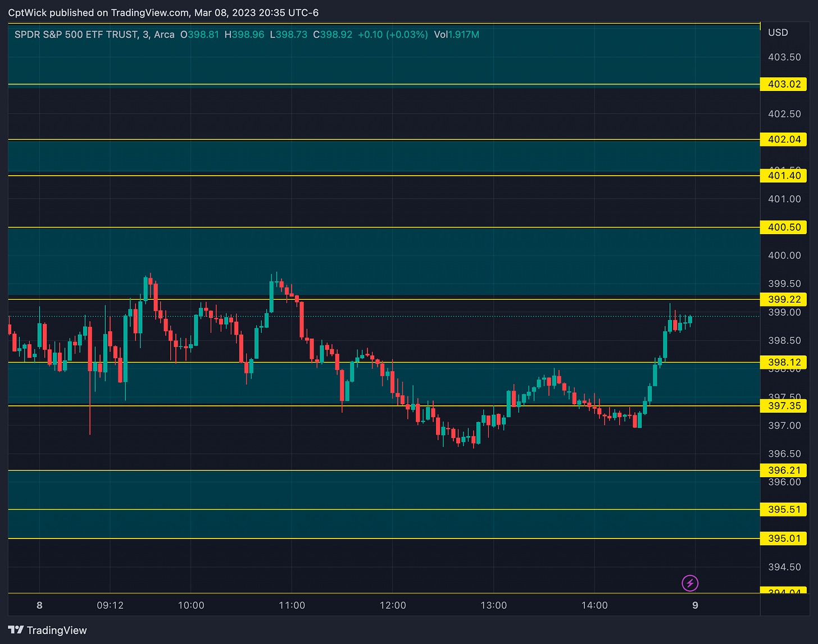
Task: Click the 402.50 price scale value
Action: (784, 114)
